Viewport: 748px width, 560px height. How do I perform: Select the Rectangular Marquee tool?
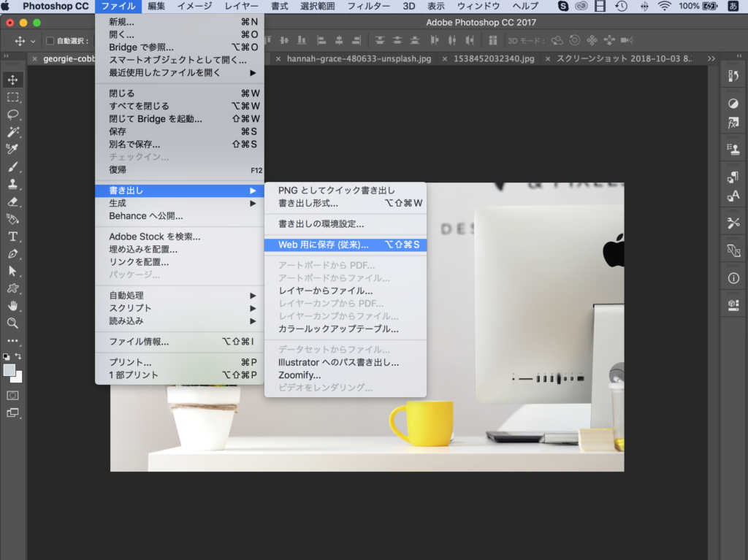click(13, 97)
